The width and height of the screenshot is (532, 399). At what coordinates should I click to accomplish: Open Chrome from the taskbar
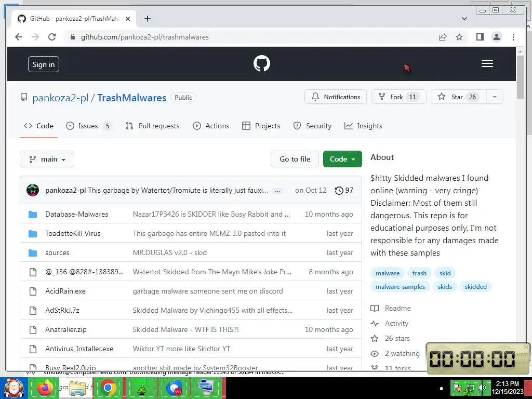[108, 388]
